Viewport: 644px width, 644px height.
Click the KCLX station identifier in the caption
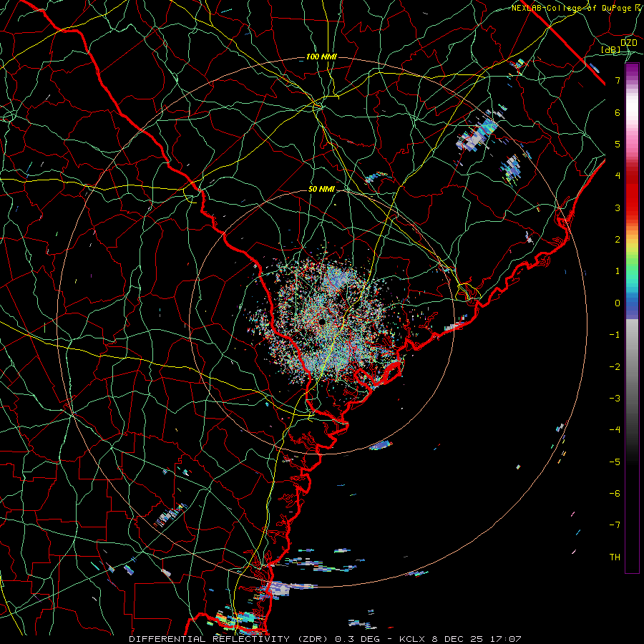pyautogui.click(x=413, y=639)
